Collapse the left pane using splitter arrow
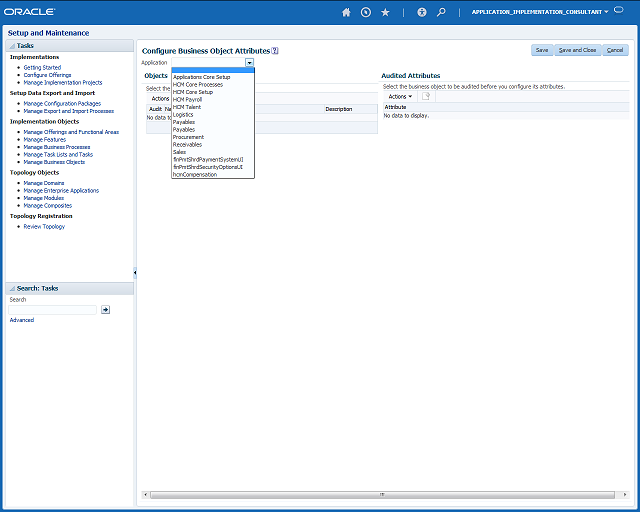640x512 pixels. click(135, 272)
